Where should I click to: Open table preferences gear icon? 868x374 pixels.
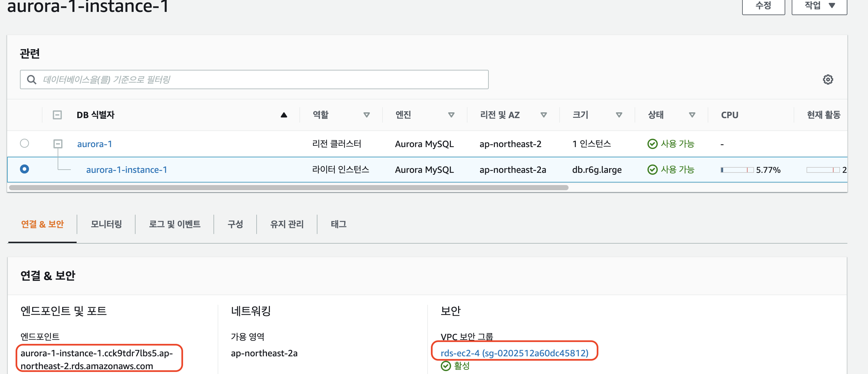[x=827, y=79]
